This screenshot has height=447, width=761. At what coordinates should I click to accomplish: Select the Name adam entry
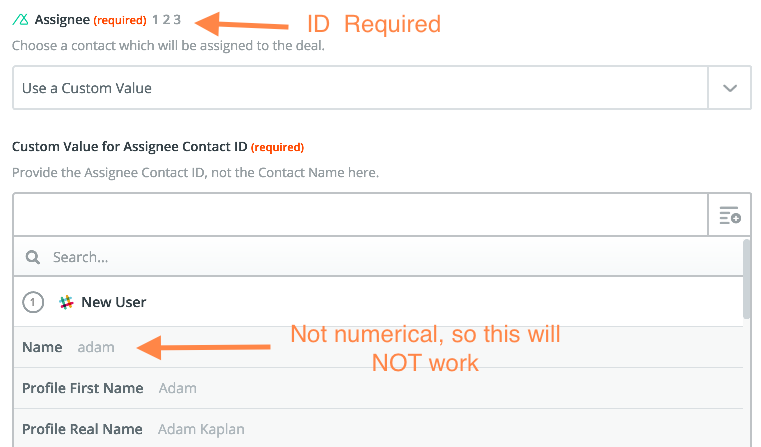(x=378, y=347)
